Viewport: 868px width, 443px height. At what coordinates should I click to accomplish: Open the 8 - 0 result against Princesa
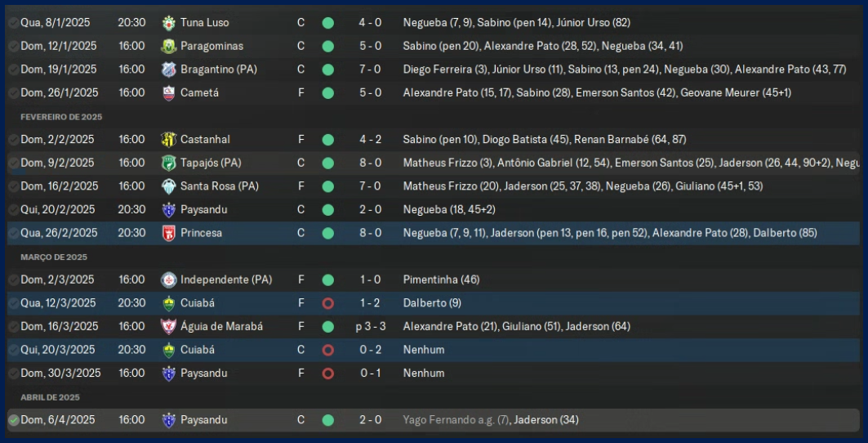370,233
